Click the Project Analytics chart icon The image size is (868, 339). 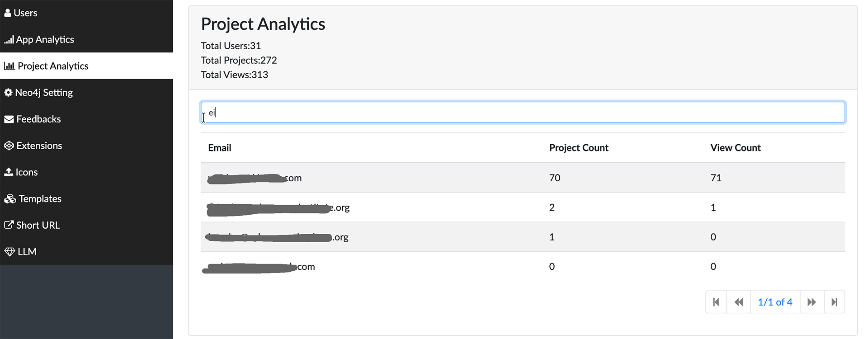point(9,66)
